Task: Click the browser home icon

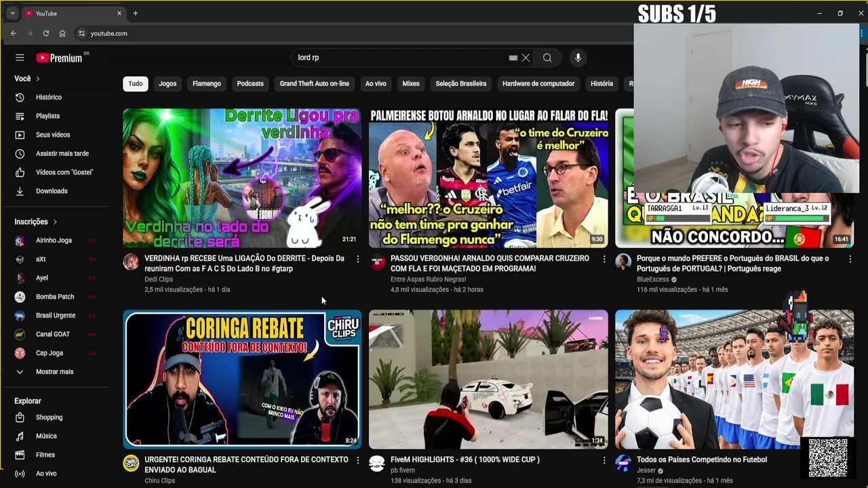Action: (62, 33)
